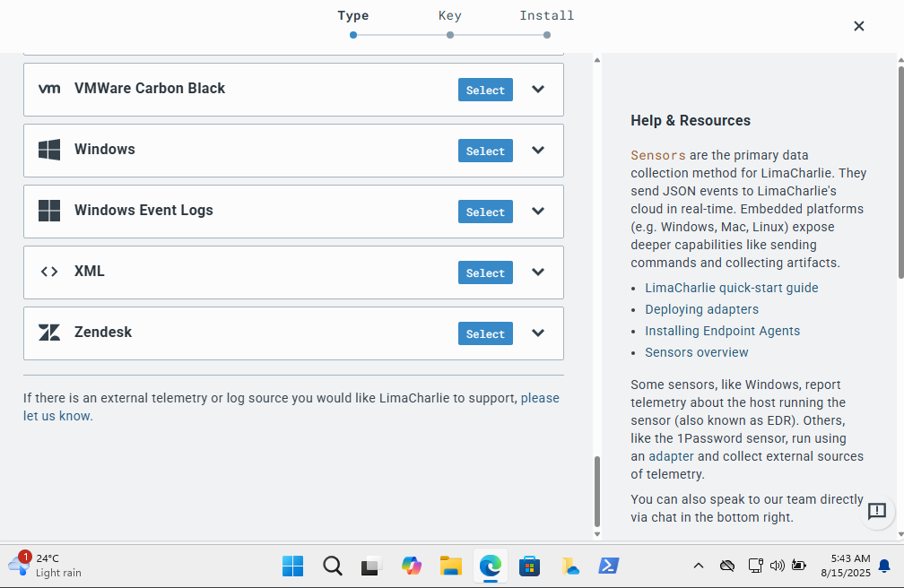Click the 'Zendesk' row title
904x588 pixels.
click(102, 332)
